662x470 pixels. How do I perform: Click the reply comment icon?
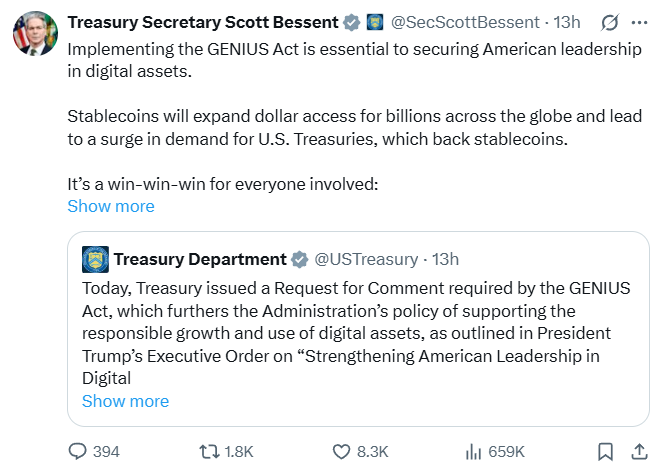coord(78,451)
